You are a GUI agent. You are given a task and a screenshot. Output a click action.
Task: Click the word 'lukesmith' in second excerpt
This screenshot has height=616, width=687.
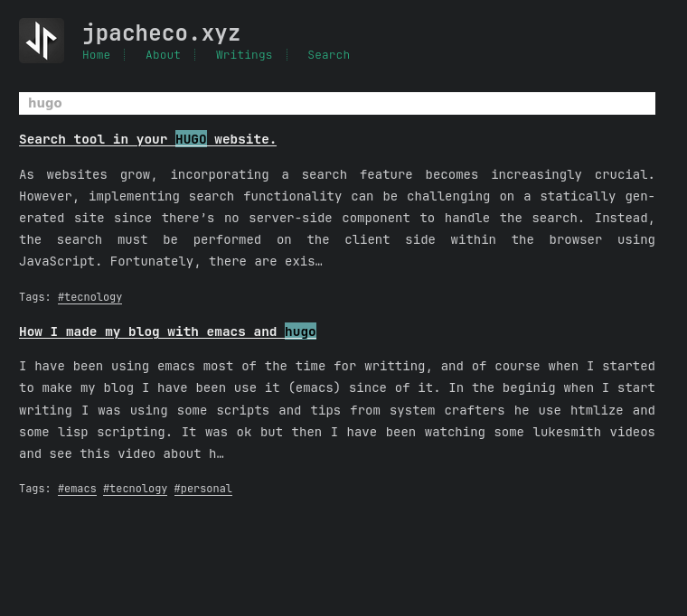(568, 432)
